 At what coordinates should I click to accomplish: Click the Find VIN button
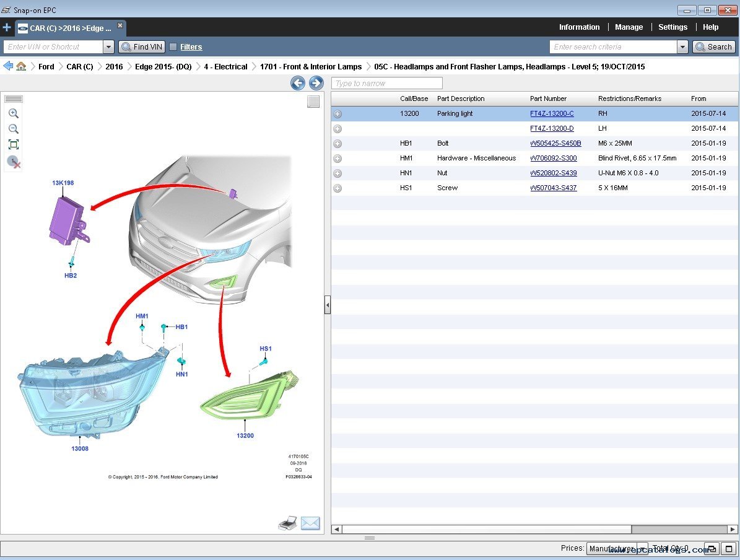[142, 47]
